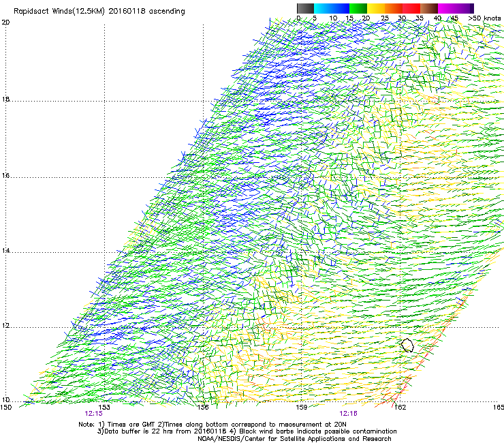Click the magenta 40-45 knots legend swatch
Viewport: 504px width, 443px height.
[447, 8]
